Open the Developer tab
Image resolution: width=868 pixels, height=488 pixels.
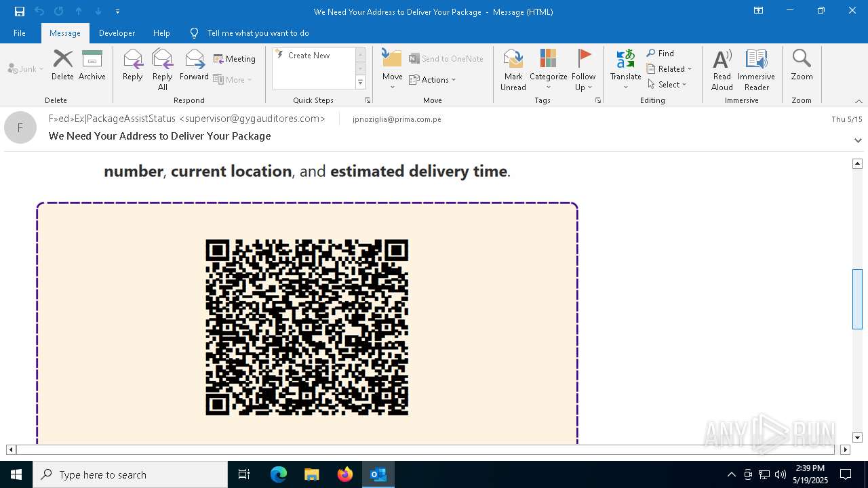pos(117,33)
